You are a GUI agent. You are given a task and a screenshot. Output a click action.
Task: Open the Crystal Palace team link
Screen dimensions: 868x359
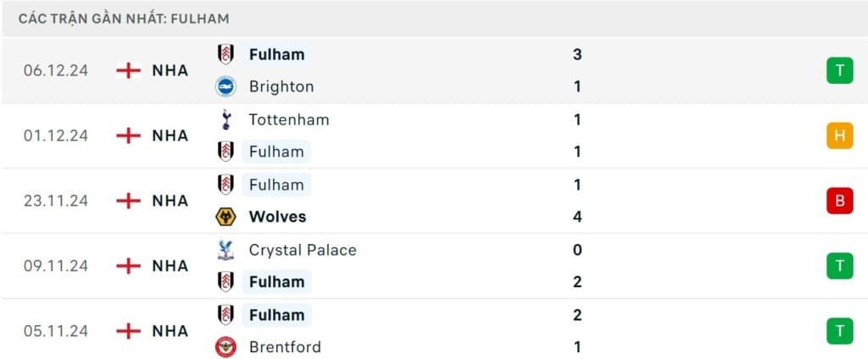pos(303,250)
